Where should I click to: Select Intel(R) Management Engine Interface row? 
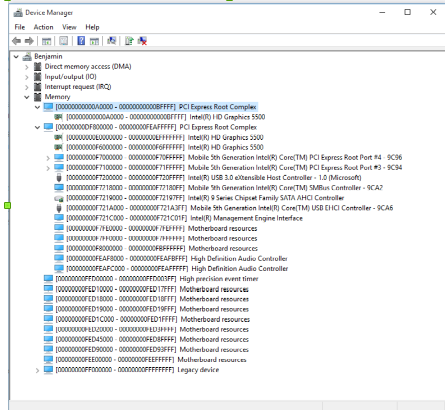coord(184,218)
